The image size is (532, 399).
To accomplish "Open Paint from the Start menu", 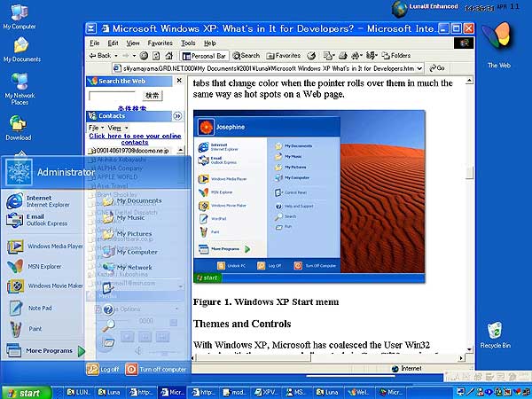I will point(26,329).
